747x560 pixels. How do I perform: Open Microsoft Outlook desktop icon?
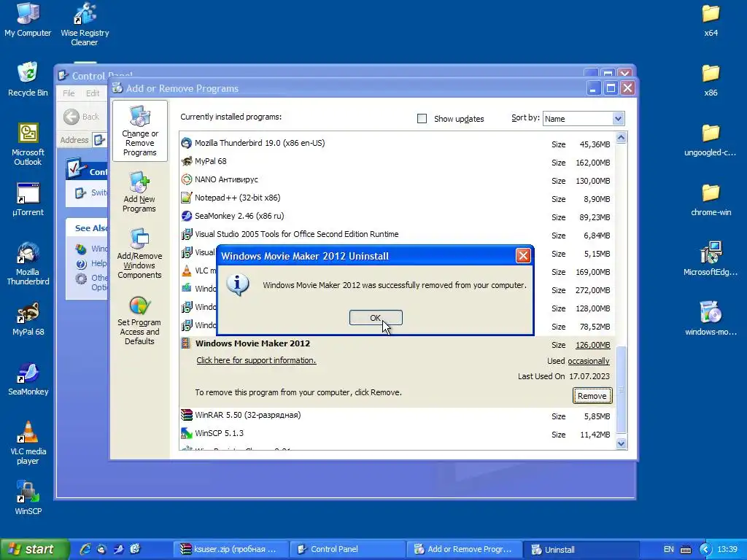28,144
